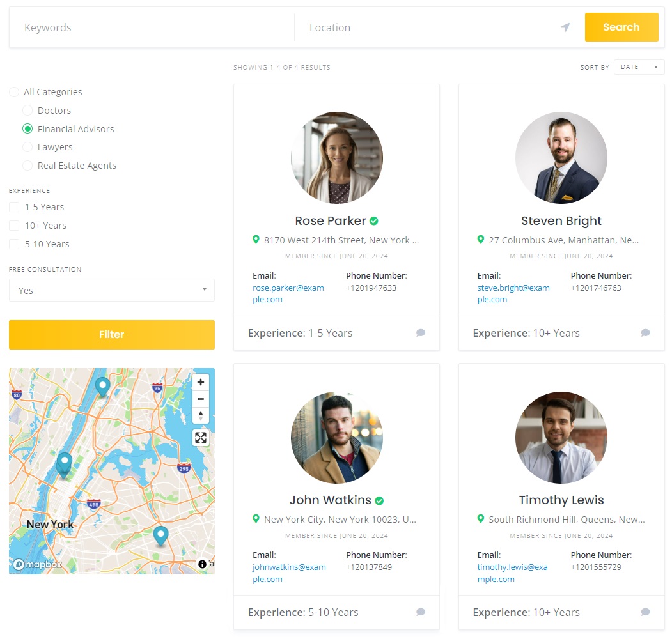Zoom out on the map
This screenshot has height=639, width=672.
201,399
